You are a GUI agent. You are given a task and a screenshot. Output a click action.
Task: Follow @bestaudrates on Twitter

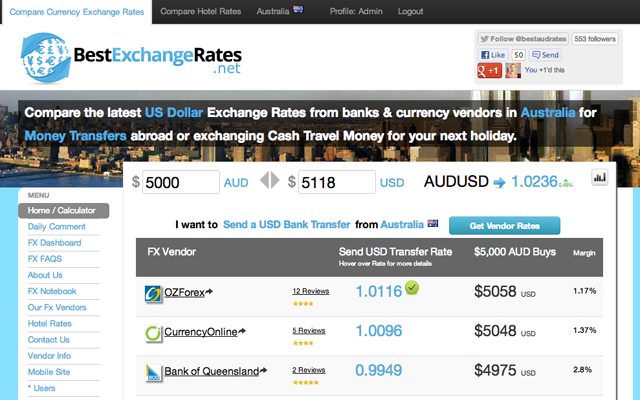point(523,39)
